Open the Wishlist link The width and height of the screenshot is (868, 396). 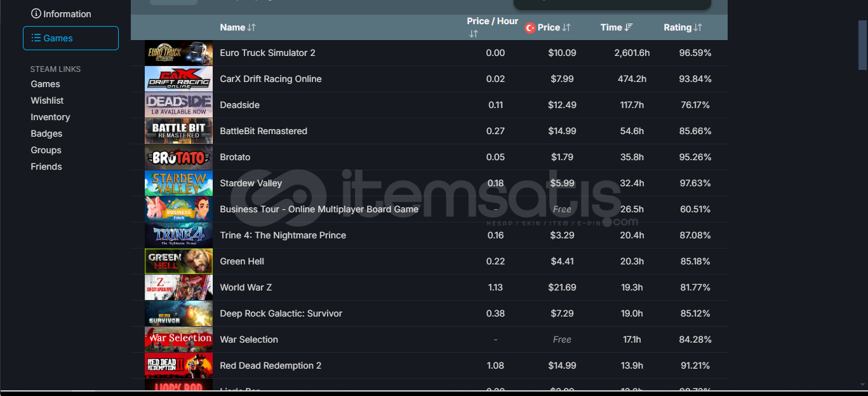click(x=47, y=100)
